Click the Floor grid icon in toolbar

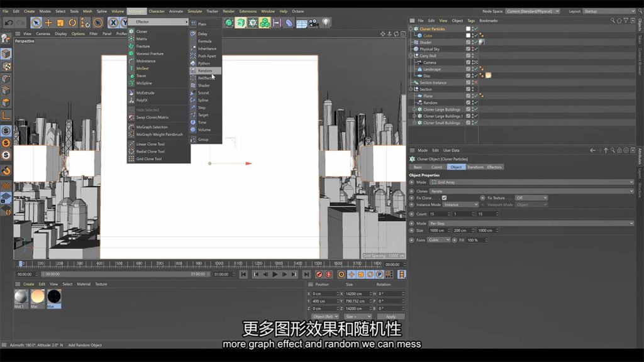(x=301, y=23)
